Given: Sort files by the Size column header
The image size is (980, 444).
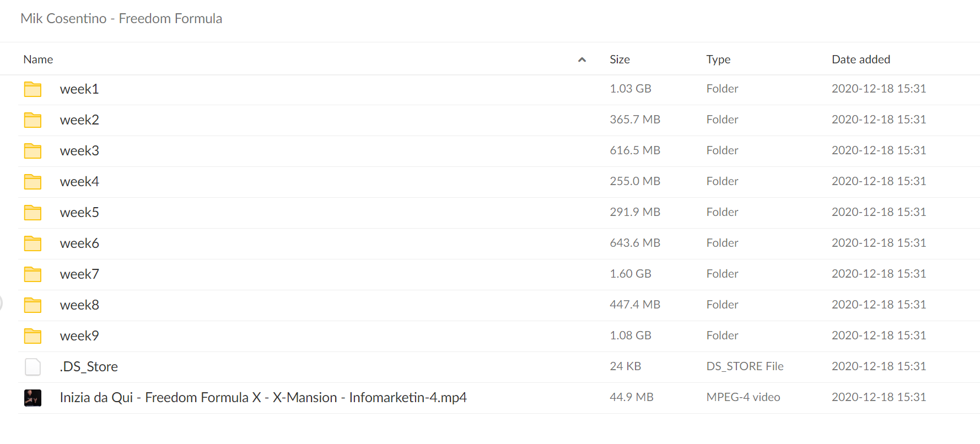Looking at the screenshot, I should click(x=620, y=59).
